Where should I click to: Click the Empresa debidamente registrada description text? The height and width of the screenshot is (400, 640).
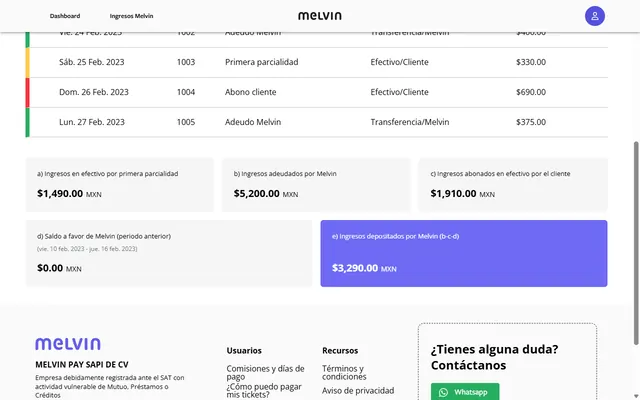pos(109,387)
